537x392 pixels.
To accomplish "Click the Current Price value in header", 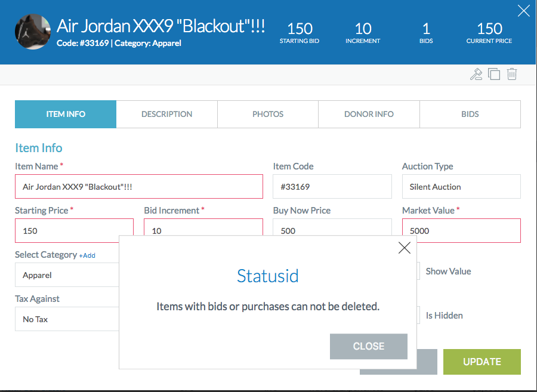I will click(489, 29).
